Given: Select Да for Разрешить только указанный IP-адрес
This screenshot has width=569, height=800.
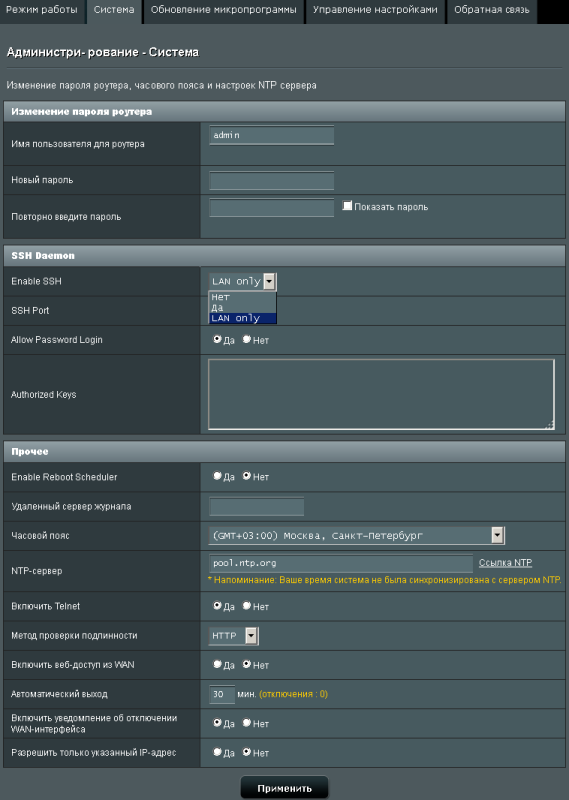Looking at the screenshot, I should [217, 752].
